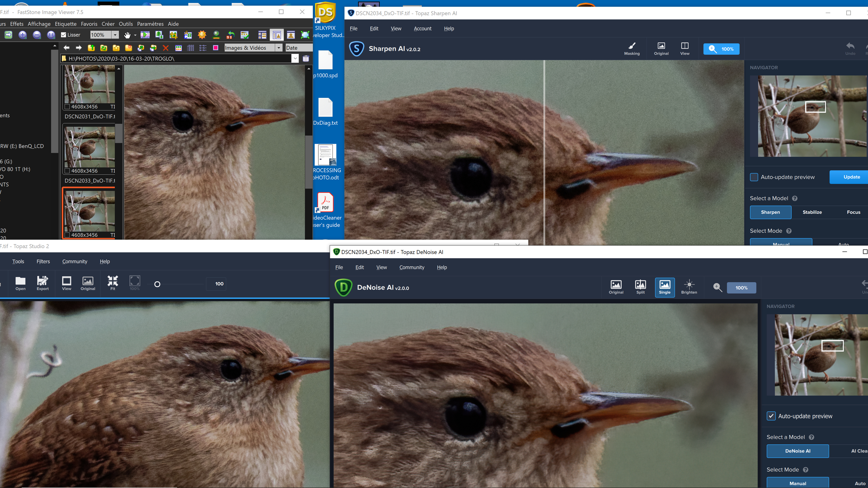Click the Fit icon in Topaz Studio
The image size is (868, 488).
113,283
